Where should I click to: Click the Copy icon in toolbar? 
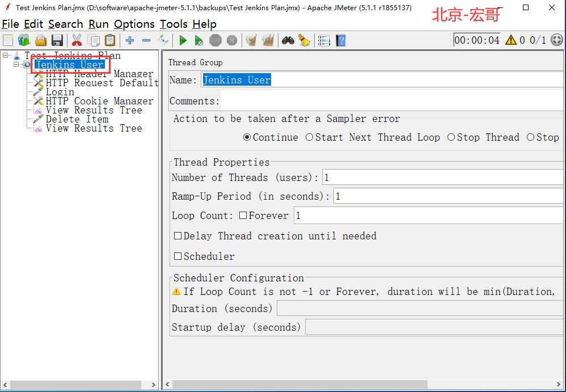tap(94, 40)
